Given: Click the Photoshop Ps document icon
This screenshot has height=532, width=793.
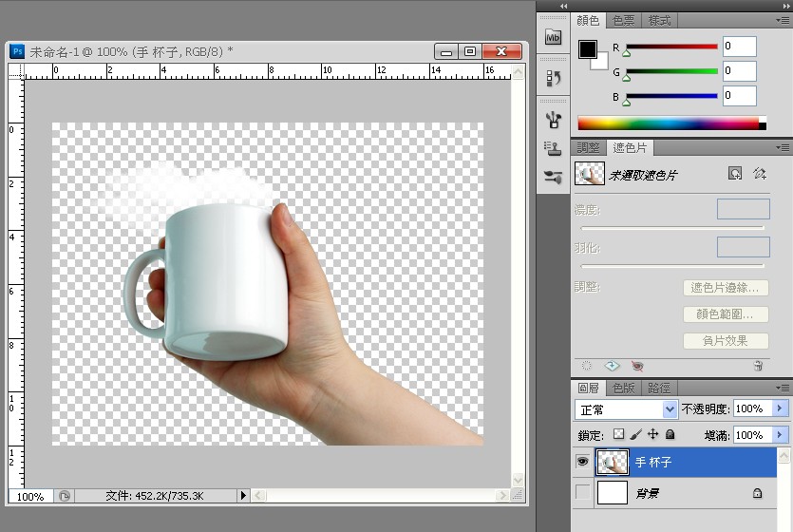Looking at the screenshot, I should (17, 51).
